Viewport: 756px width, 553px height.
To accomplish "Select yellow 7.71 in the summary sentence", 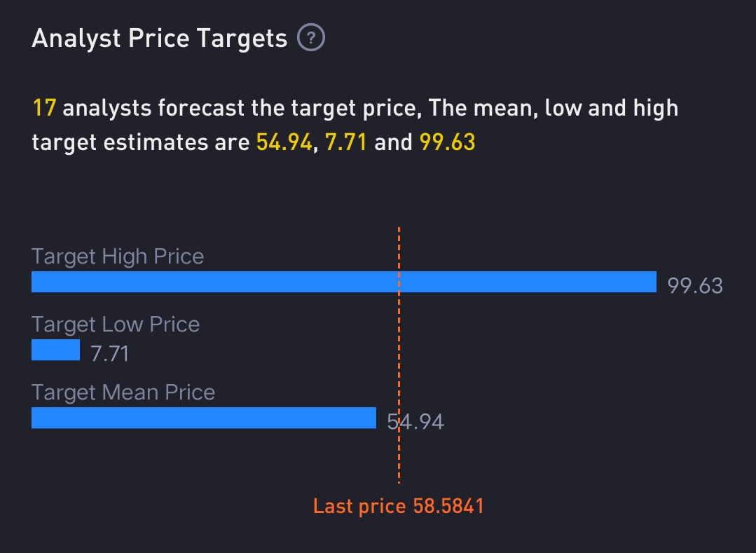I will click(x=346, y=142).
